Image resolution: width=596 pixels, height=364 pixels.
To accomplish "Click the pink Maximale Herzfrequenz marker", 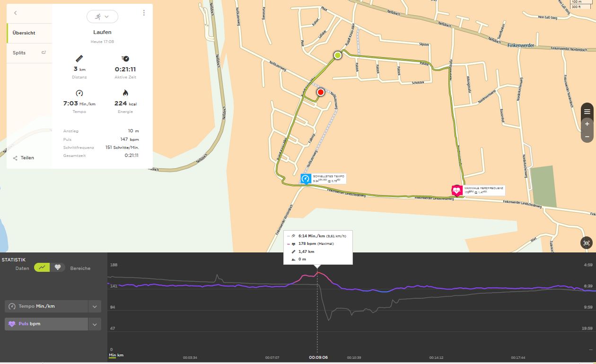I will [456, 190].
